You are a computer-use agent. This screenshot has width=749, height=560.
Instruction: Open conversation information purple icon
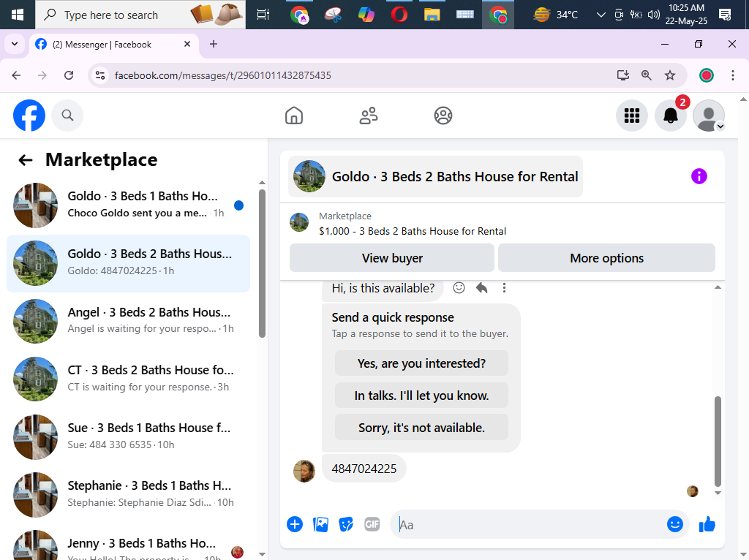[699, 176]
